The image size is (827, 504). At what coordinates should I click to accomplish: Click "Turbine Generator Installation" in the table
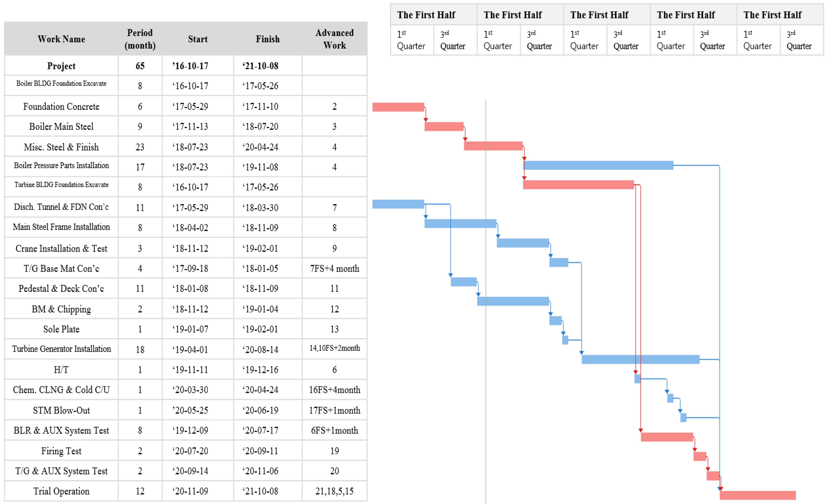point(61,349)
